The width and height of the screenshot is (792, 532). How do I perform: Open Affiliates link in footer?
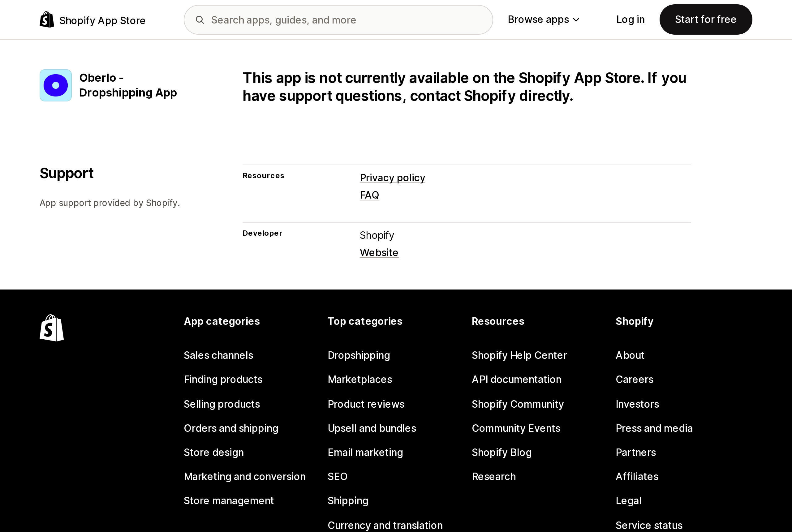637,476
